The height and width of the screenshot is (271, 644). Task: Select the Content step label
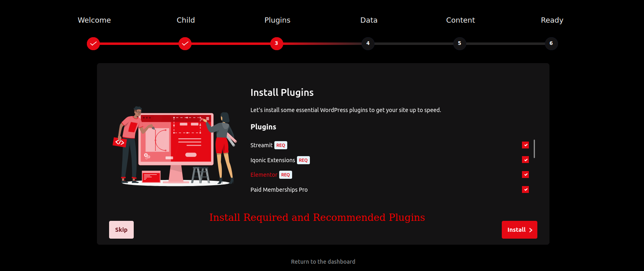click(461, 20)
